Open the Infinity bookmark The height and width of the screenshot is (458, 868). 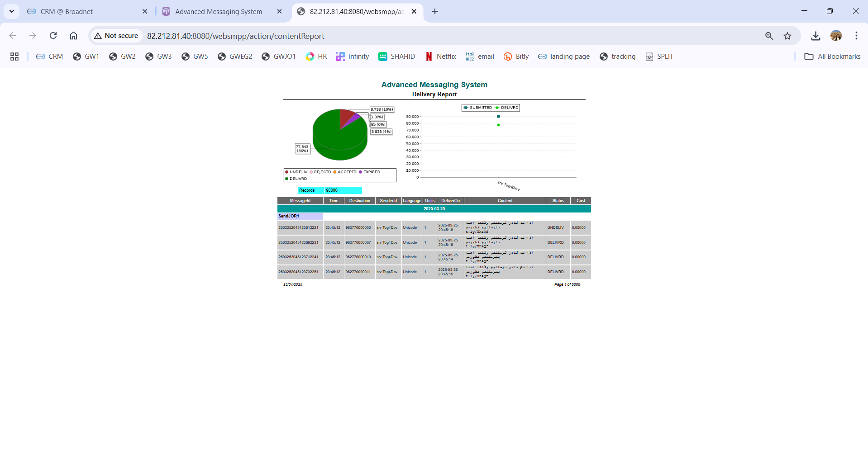pyautogui.click(x=353, y=57)
